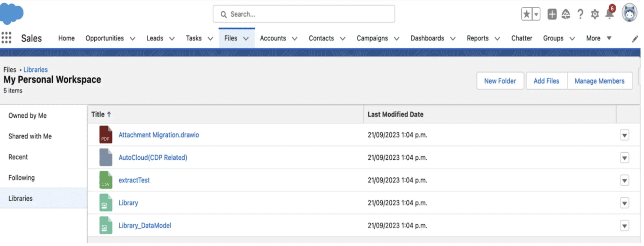Click inside the Search field
This screenshot has width=644, height=246.
coord(304,14)
